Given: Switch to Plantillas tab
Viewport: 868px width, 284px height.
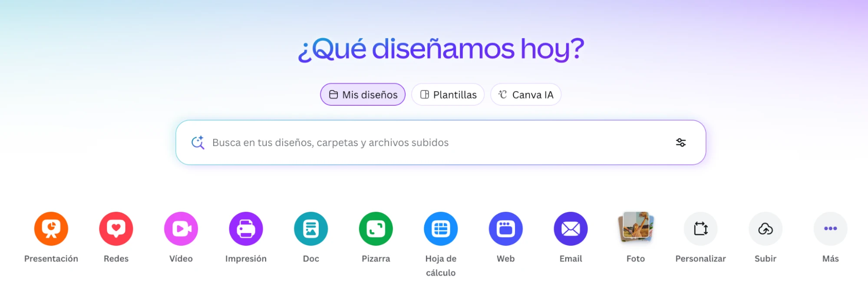Looking at the screenshot, I should click(448, 94).
